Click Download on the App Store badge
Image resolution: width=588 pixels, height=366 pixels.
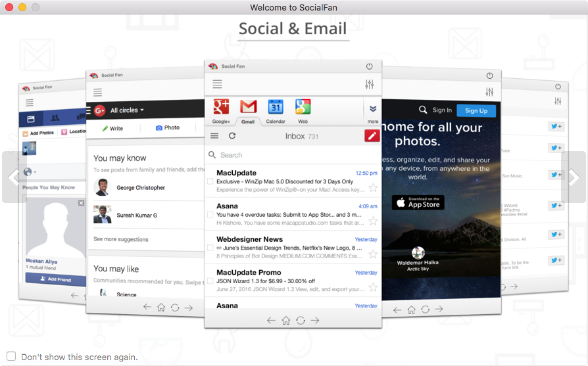pyautogui.click(x=418, y=202)
